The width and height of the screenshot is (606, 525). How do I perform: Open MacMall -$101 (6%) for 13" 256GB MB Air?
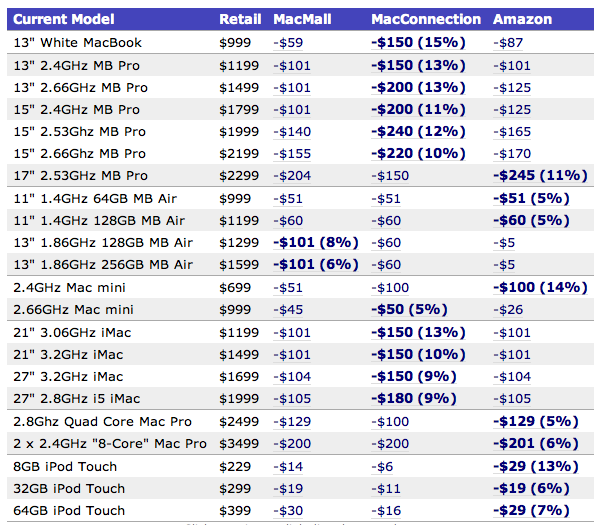[316, 264]
